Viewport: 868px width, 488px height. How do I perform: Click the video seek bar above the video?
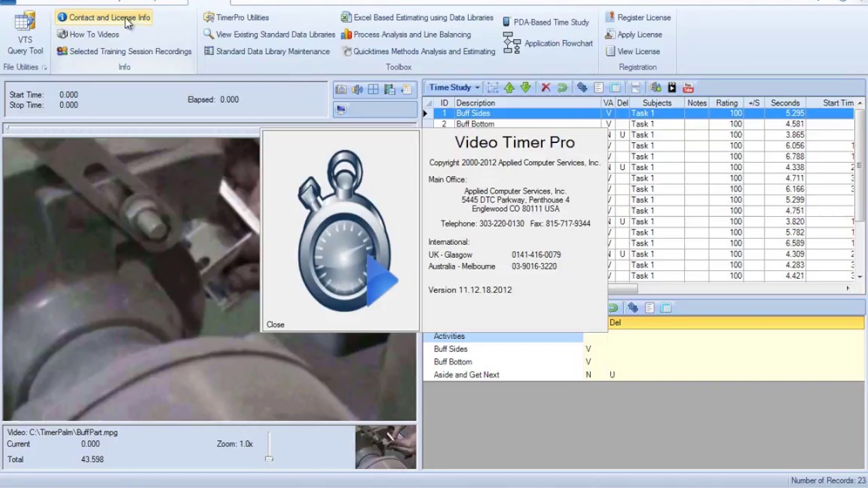(210, 127)
